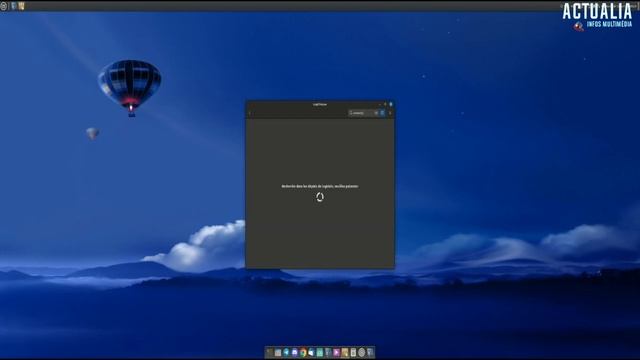
Task: Open the round menu icon in top panel
Action: coord(4,6)
